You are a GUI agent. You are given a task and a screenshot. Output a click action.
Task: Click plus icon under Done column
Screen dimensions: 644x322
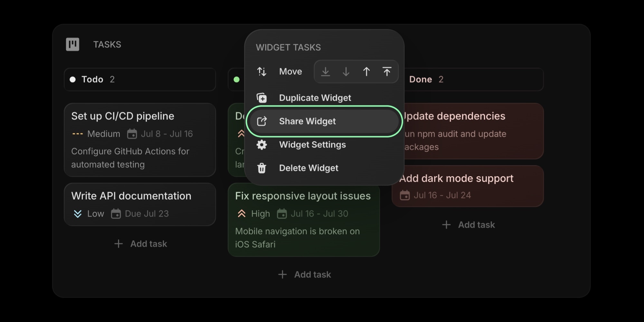pos(446,225)
